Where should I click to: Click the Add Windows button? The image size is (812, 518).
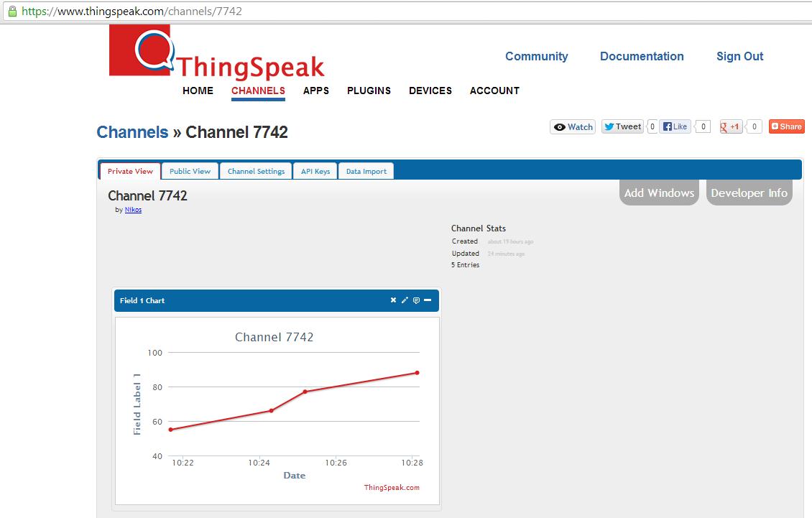coord(659,193)
